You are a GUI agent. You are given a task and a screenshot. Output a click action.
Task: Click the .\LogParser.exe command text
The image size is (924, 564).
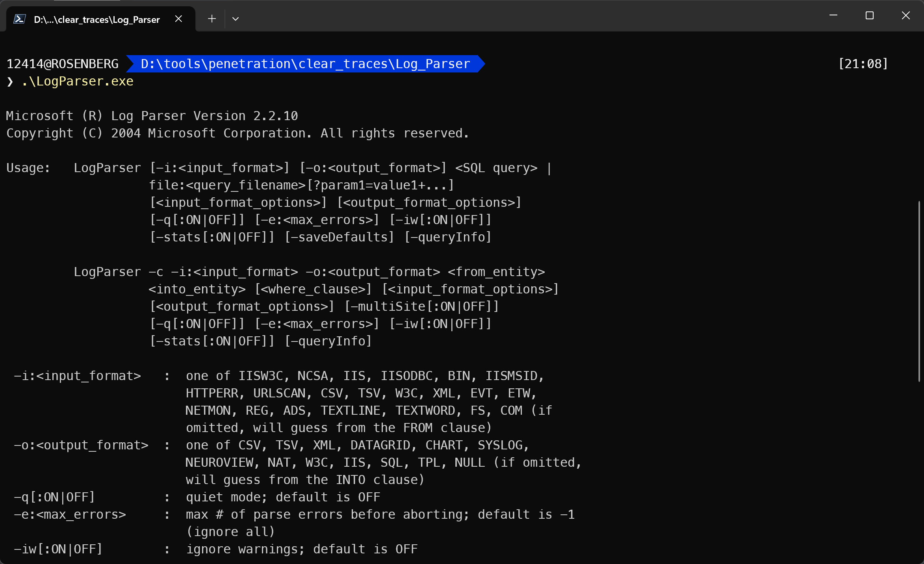tap(78, 81)
